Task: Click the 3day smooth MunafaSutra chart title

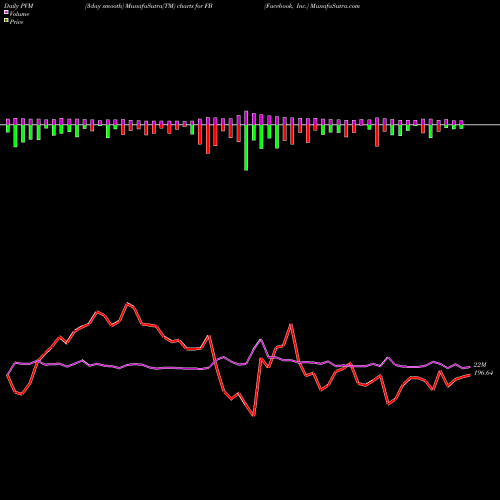Action: point(149,6)
